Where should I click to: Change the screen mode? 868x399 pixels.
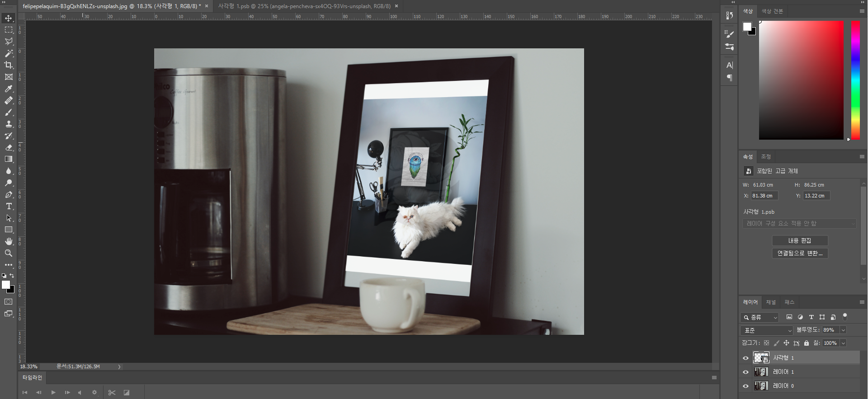pos(9,313)
